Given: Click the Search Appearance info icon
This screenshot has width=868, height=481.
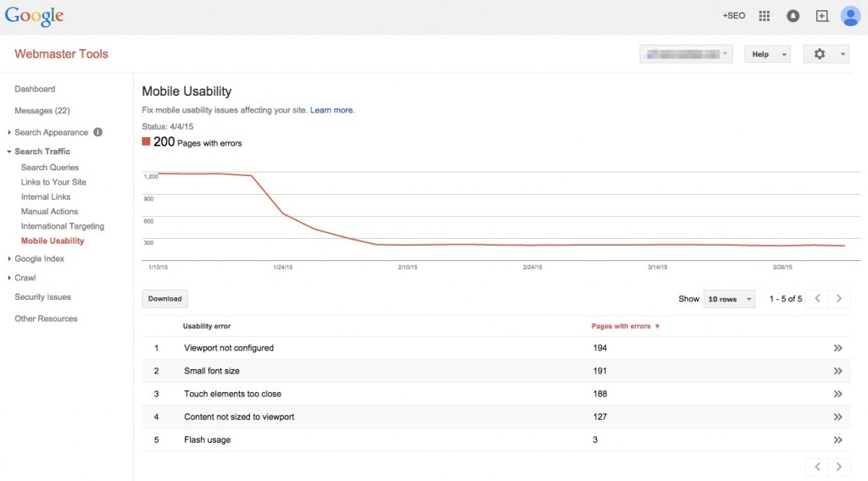Looking at the screenshot, I should [97, 132].
